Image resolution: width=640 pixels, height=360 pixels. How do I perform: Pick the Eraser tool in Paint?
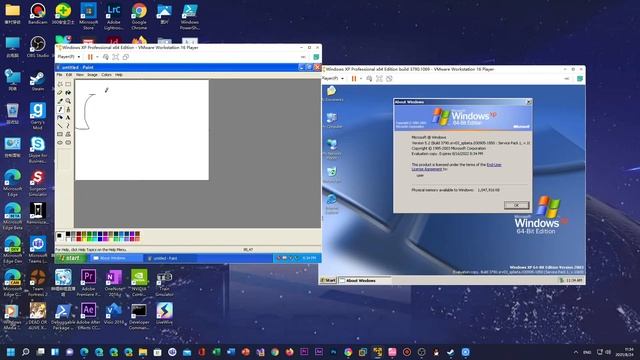click(x=60, y=93)
